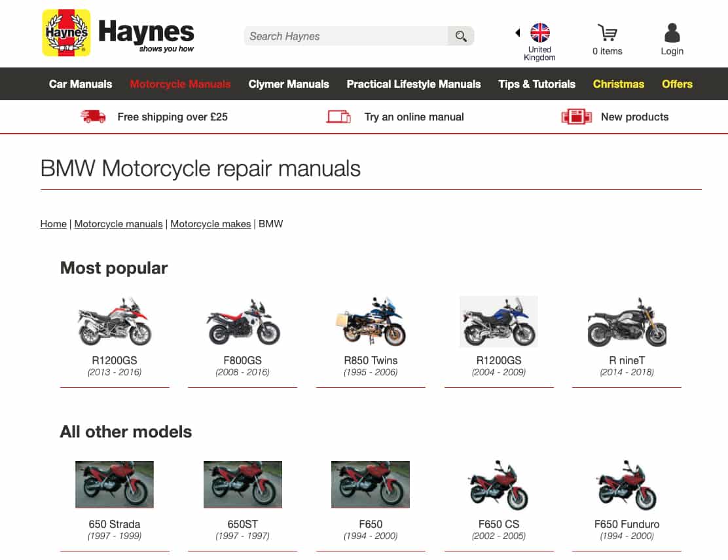Click the New products red icon
728x560 pixels.
(576, 117)
